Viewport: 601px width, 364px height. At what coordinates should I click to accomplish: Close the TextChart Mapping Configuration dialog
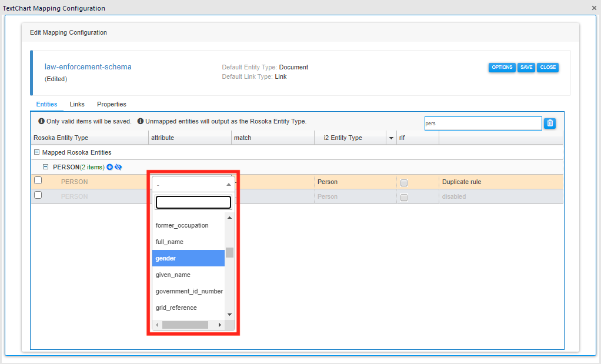pos(594,8)
